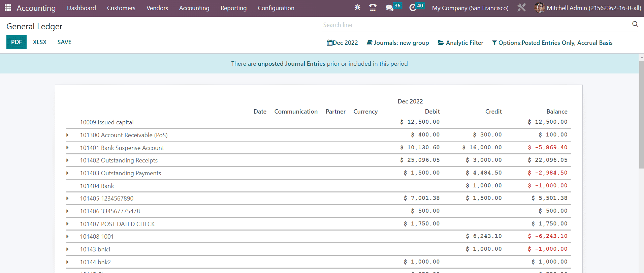The width and height of the screenshot is (644, 273).
Task: Click Mitchell Admin user avatar
Action: 539,8
